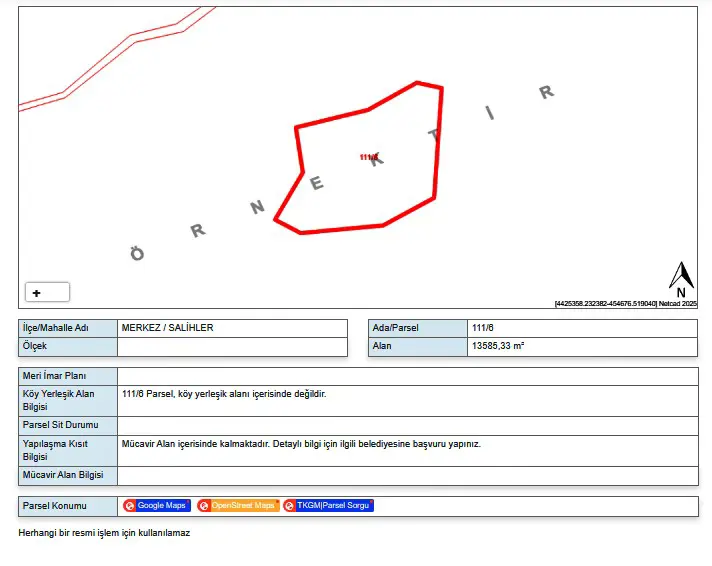Click the red 111/6 parcel label on map

pyautogui.click(x=368, y=157)
